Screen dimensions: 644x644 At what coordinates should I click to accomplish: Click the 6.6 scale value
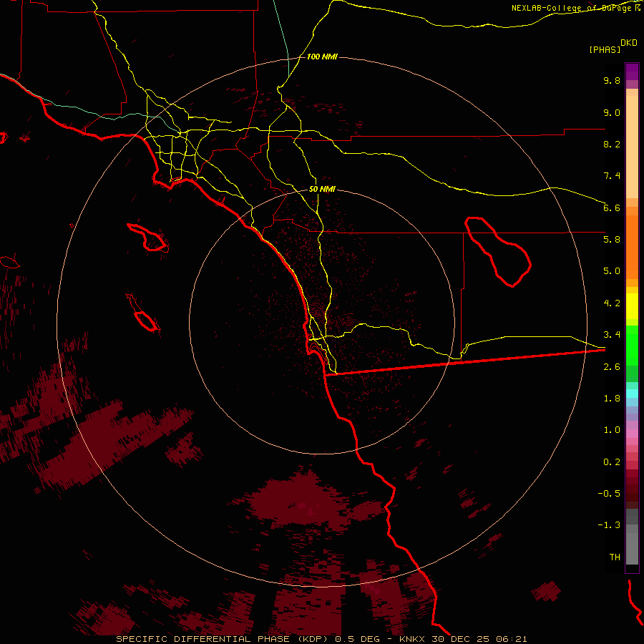tap(612, 208)
